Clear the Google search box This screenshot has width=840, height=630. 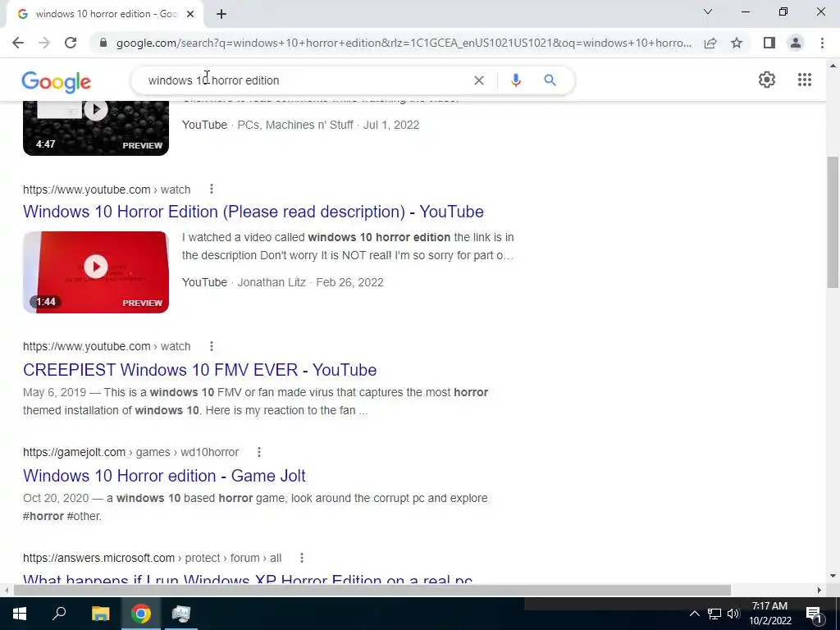click(x=479, y=80)
